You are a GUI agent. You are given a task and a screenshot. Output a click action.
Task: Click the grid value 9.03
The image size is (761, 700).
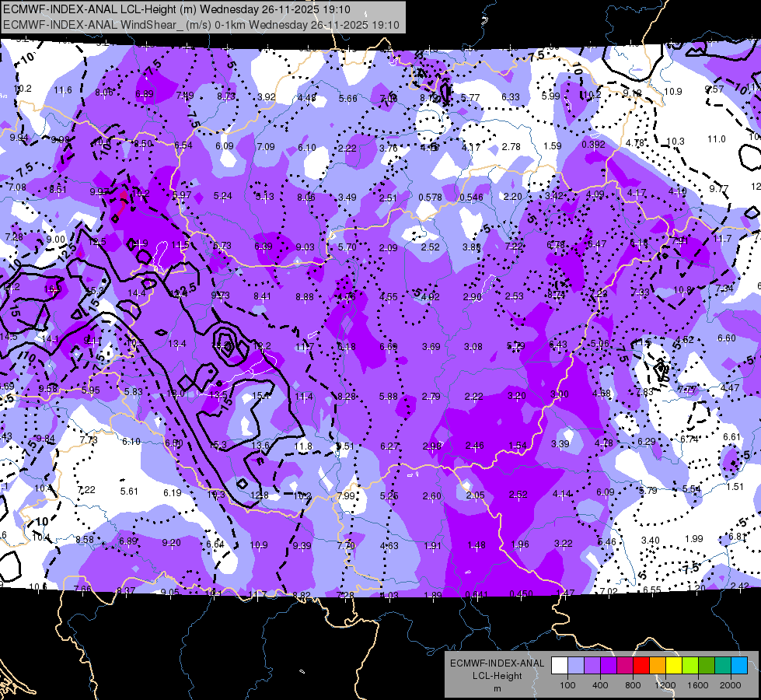point(305,247)
